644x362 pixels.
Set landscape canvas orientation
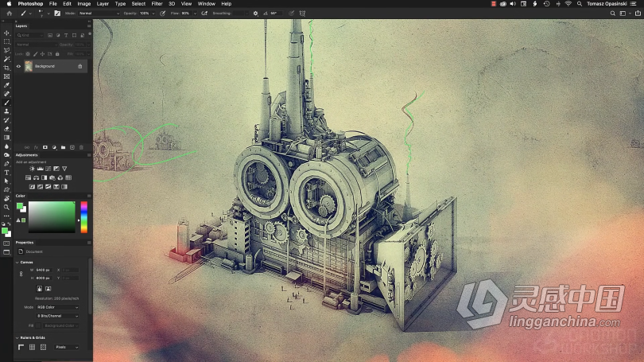[x=48, y=289]
